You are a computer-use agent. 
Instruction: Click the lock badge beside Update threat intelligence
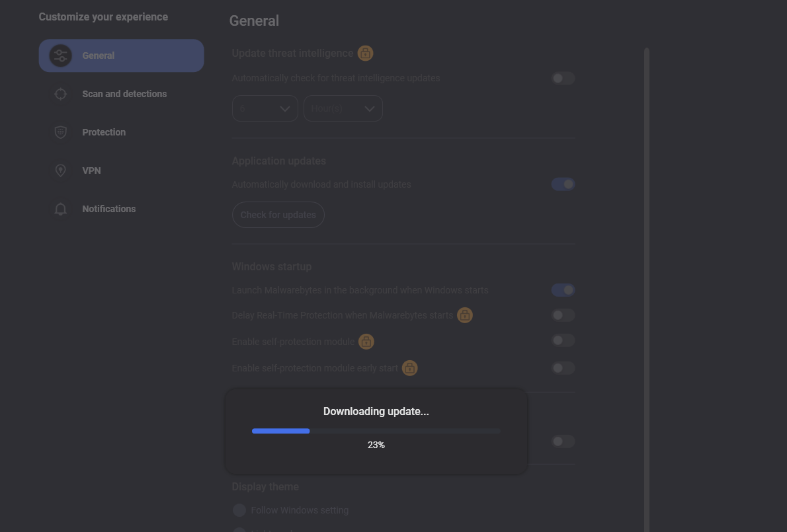click(x=365, y=53)
